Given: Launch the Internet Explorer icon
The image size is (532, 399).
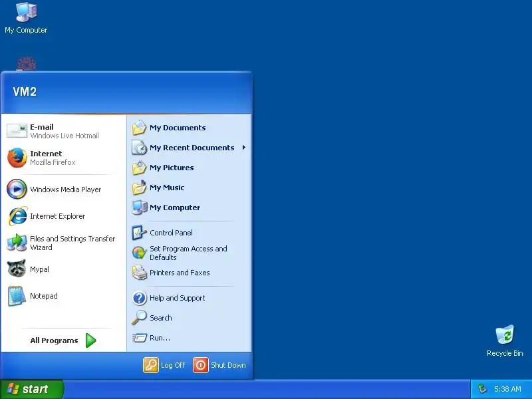Looking at the screenshot, I should coord(17,215).
